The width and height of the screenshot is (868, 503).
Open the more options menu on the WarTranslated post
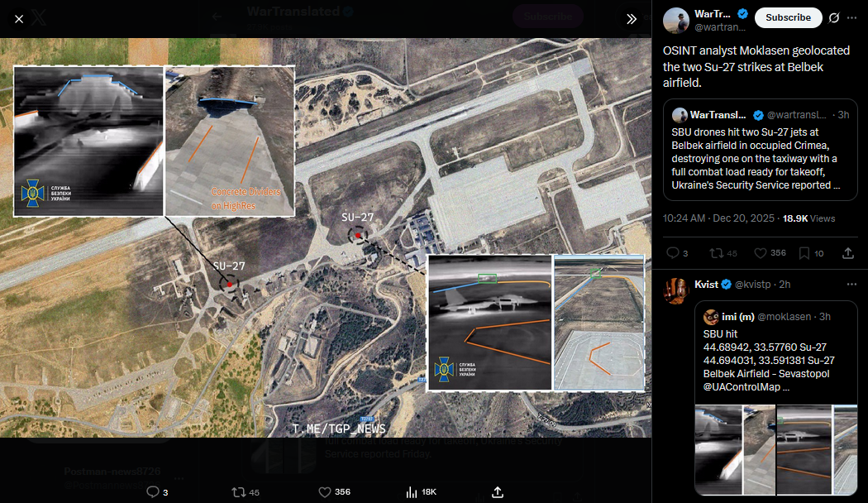[851, 17]
